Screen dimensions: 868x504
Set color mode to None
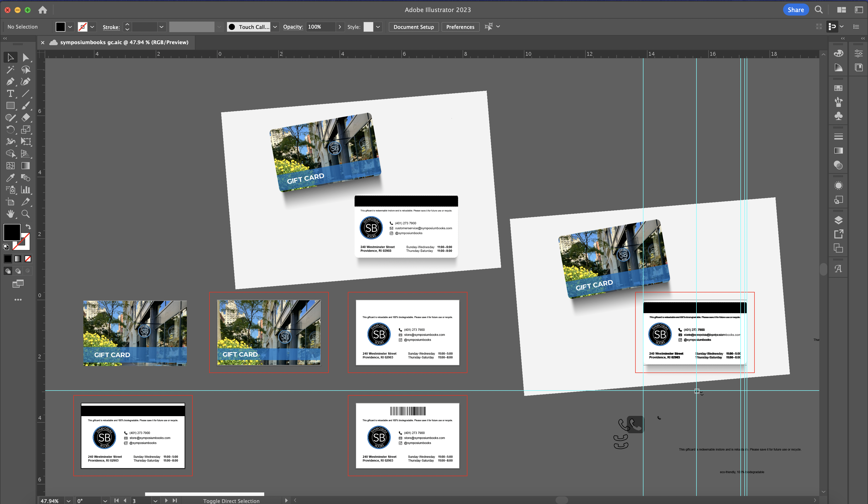point(28,259)
